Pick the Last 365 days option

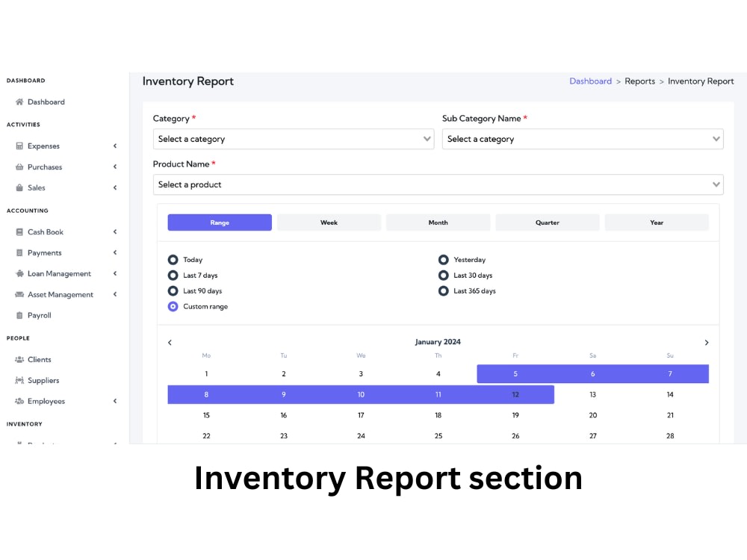coord(444,291)
